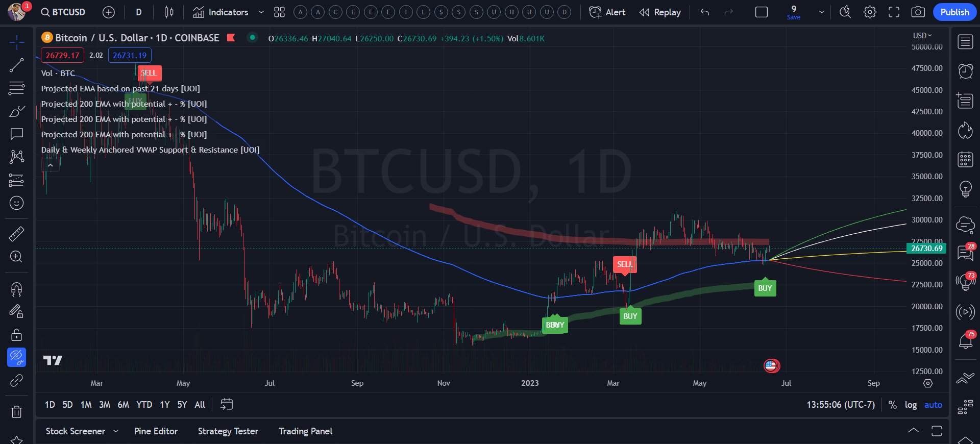Open the forecasting and measurement tools
This screenshot has width=980, height=444.
[x=16, y=180]
